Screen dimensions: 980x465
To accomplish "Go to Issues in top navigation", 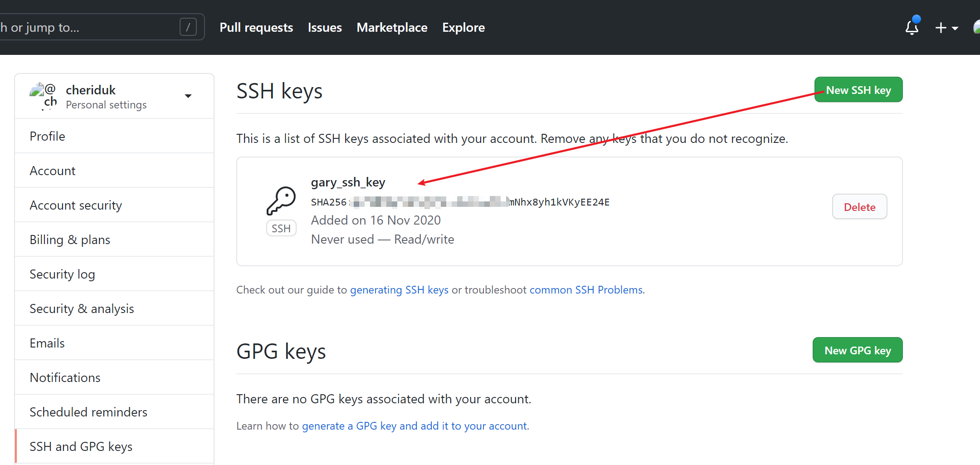I will [325, 28].
